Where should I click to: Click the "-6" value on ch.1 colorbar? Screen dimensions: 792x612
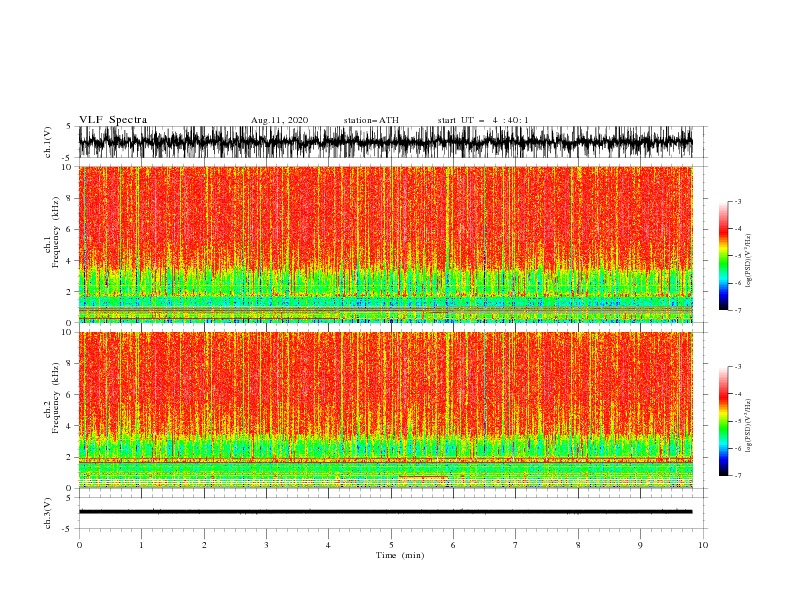[x=737, y=283]
